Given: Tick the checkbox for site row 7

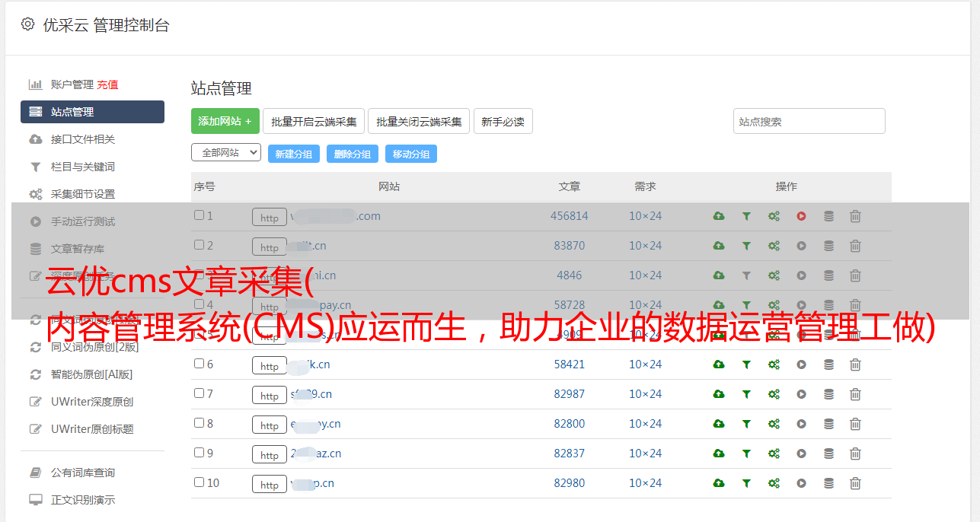Looking at the screenshot, I should tap(199, 393).
